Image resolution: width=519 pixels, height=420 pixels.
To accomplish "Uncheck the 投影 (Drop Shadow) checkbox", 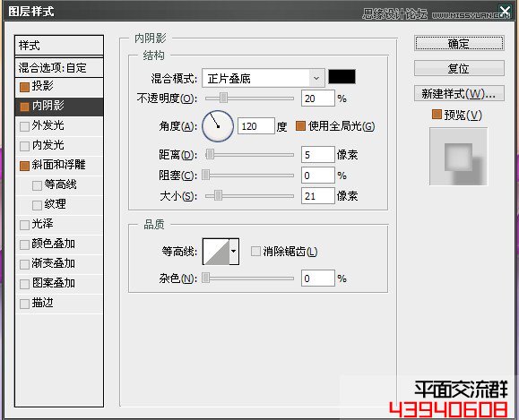I will tap(24, 87).
